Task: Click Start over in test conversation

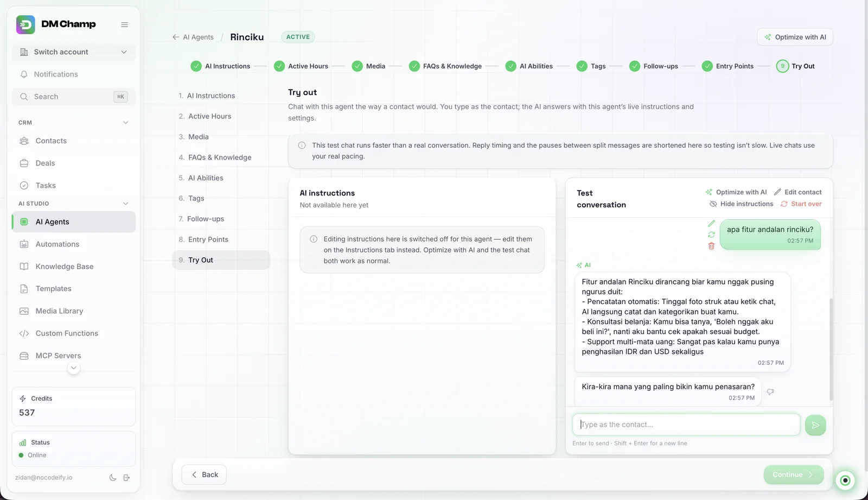Action: [801, 204]
